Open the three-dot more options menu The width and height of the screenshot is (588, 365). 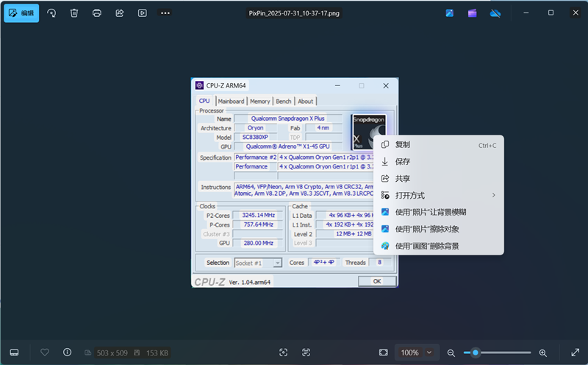tap(165, 13)
